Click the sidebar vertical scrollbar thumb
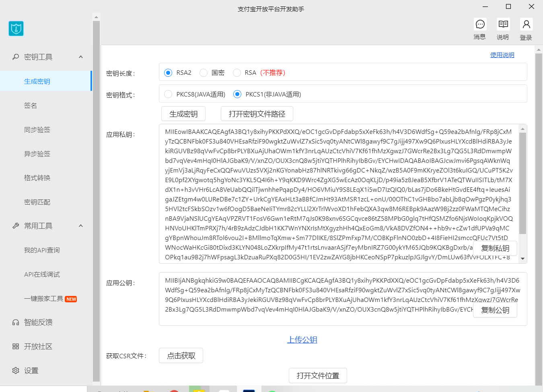Image resolution: width=543 pixels, height=392 pixels. (96, 201)
